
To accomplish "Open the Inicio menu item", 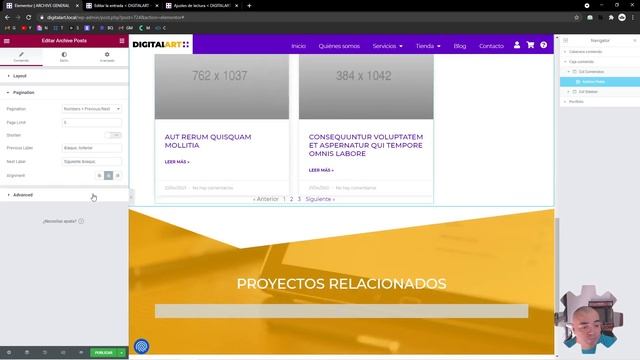I will pos(298,46).
